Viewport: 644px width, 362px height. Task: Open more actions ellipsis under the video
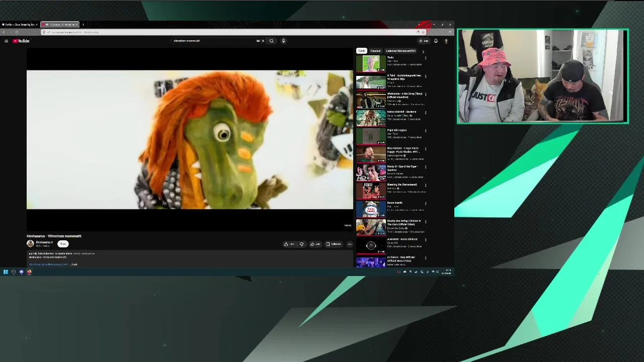click(350, 244)
